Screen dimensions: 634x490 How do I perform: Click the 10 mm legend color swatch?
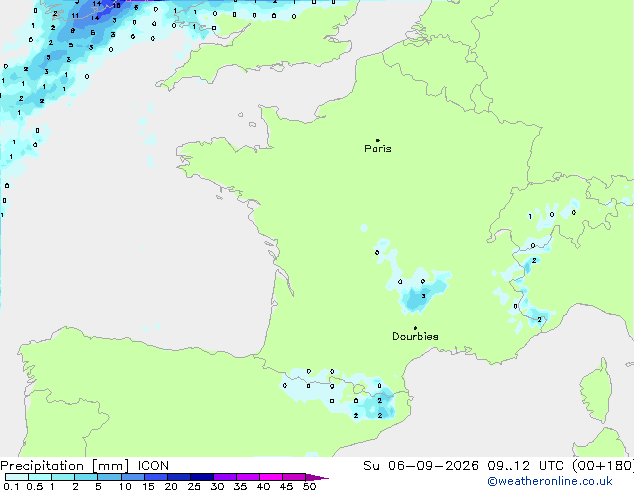(x=133, y=477)
